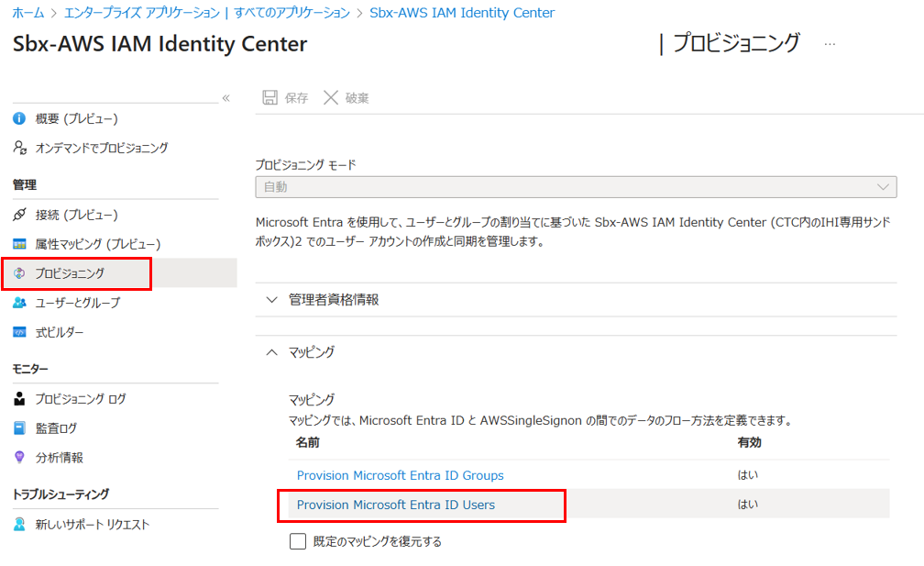Collapse the マッピング section

click(x=271, y=351)
